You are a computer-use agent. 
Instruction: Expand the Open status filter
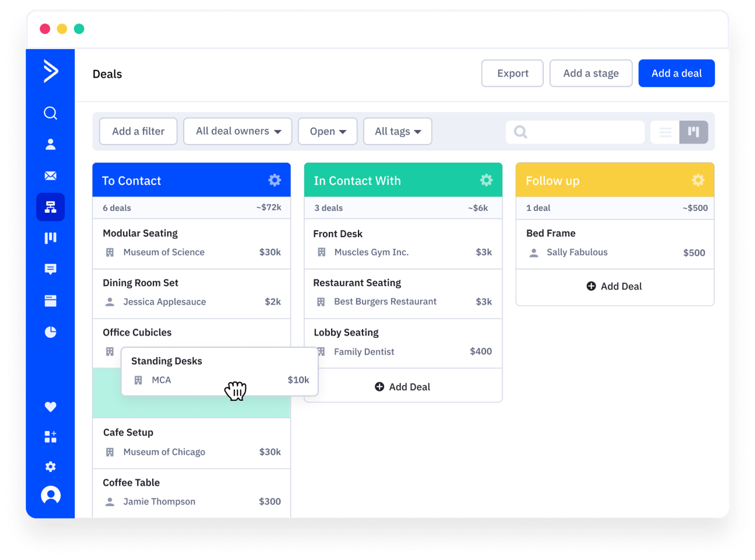point(328,131)
